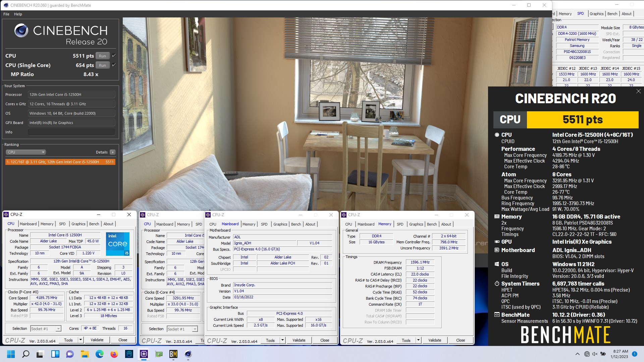Open the Teams Chat taskbar icon
This screenshot has width=644, height=362.
70,354
